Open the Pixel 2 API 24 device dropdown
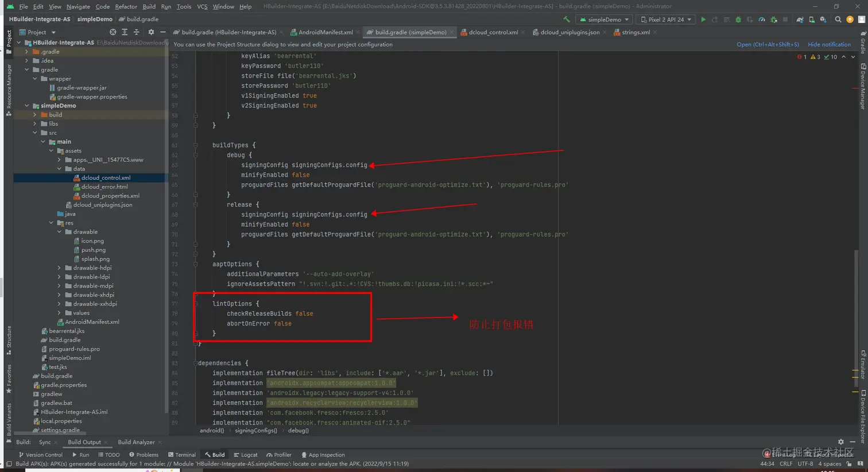Viewport: 868px width, 472px height. point(666,20)
